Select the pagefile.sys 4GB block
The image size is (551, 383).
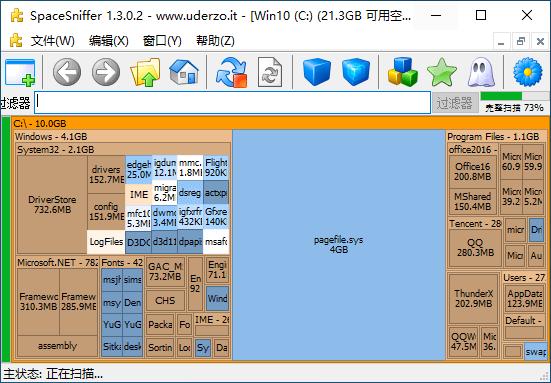click(339, 245)
